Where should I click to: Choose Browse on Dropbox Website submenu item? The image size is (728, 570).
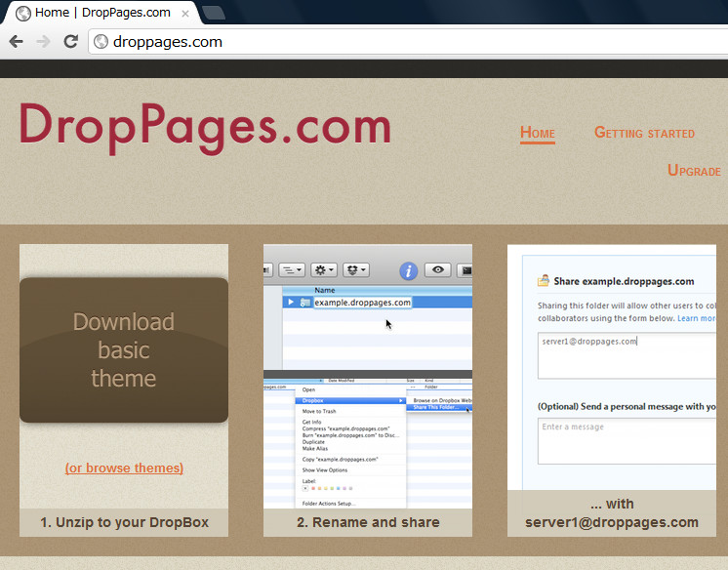[442, 400]
